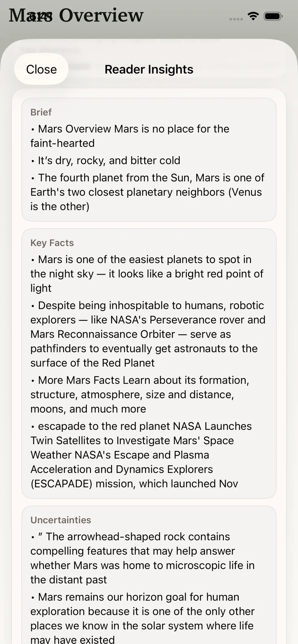Tap the cellular signal dots in the status bar
The image size is (298, 644).
(x=236, y=18)
